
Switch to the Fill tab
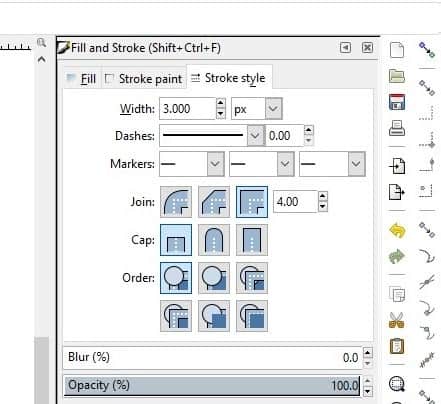82,79
